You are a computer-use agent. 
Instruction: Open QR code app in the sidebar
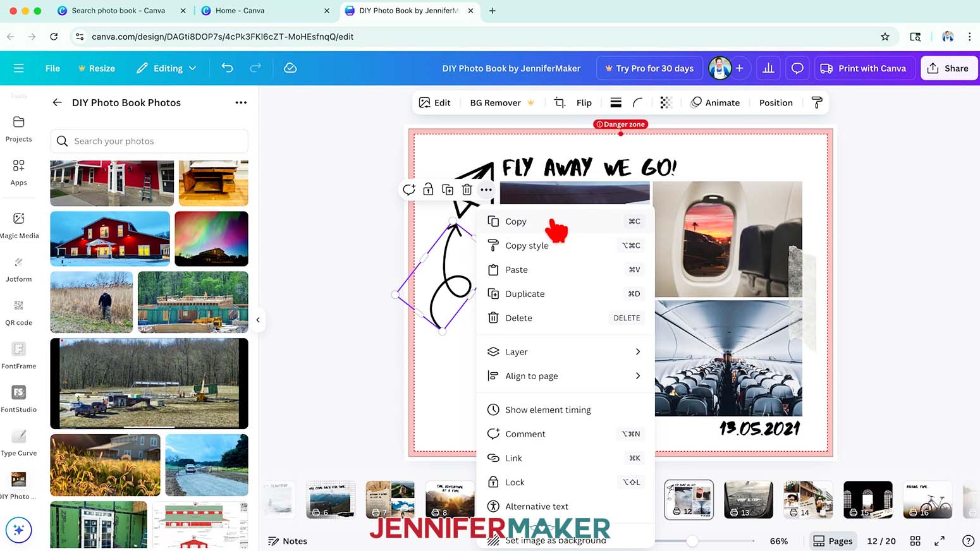[x=18, y=313]
